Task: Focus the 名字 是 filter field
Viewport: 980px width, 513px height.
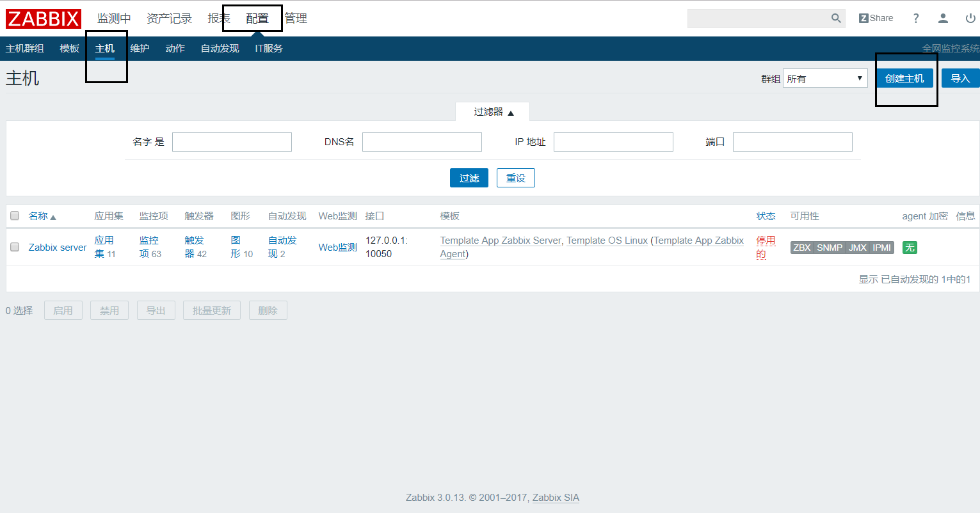Action: tap(232, 142)
